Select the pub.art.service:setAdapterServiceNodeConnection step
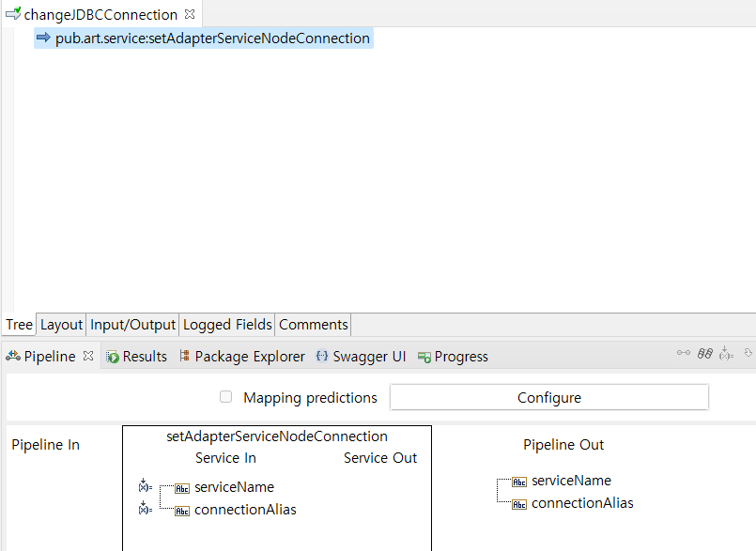Screen dimensions: 756x551 click(212, 38)
